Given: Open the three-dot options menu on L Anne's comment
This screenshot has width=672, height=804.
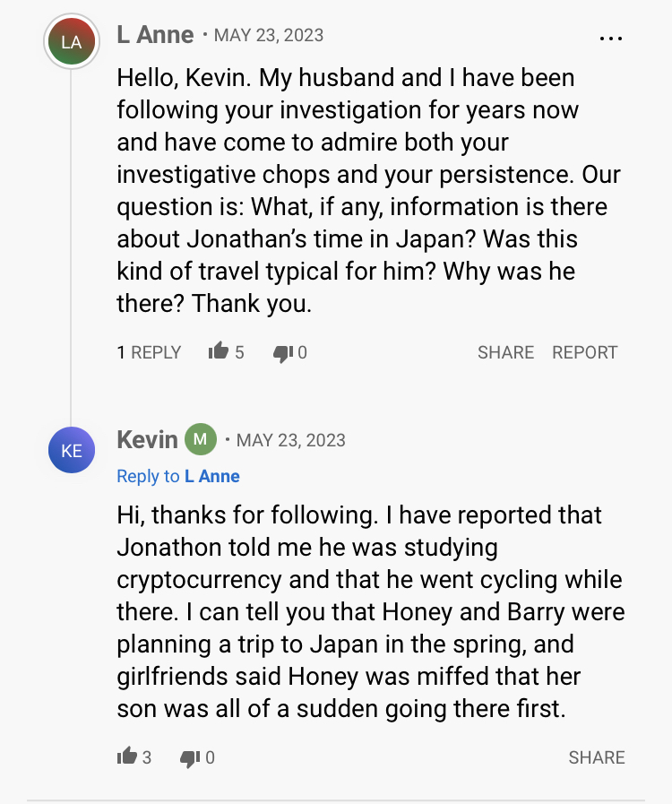Looking at the screenshot, I should (610, 39).
